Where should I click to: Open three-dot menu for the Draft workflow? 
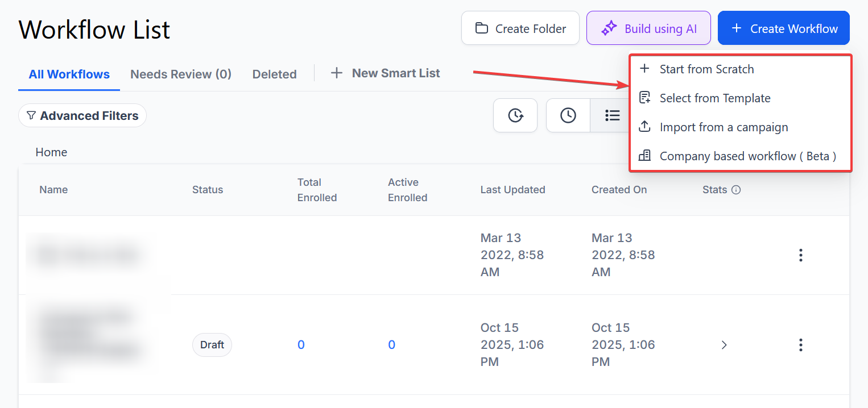(800, 345)
